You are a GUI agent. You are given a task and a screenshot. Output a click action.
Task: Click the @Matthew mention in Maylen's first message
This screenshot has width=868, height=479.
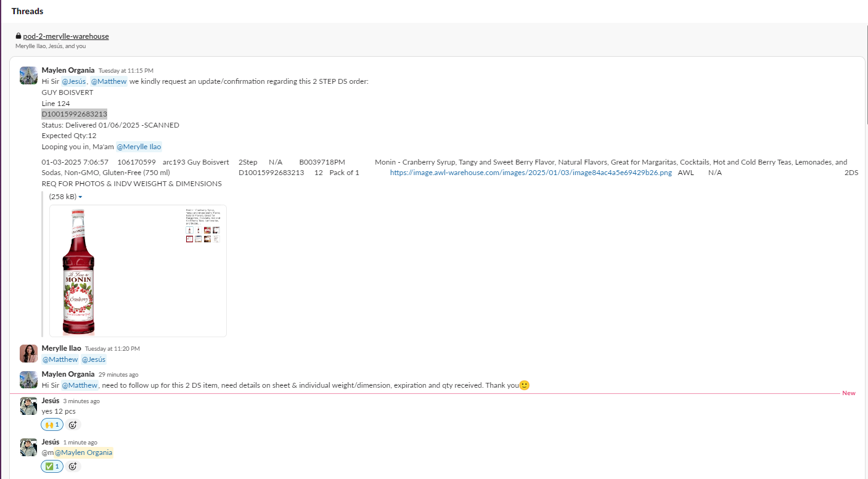pos(109,81)
